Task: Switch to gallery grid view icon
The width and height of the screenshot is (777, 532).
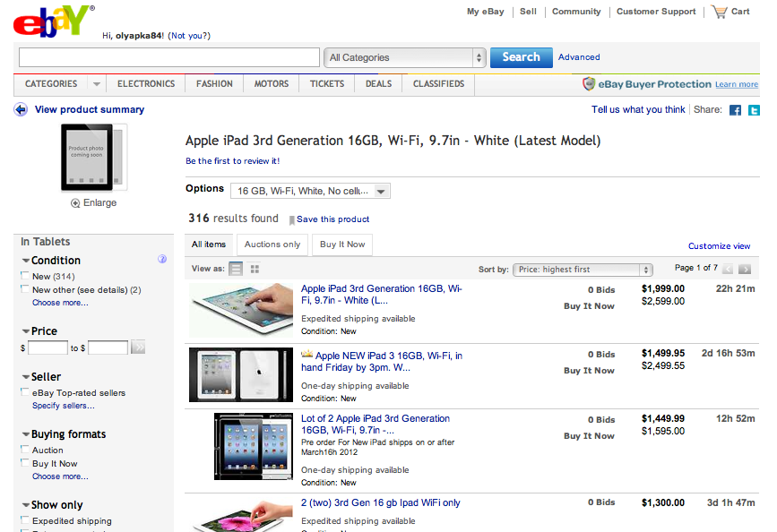Action: 255,269
